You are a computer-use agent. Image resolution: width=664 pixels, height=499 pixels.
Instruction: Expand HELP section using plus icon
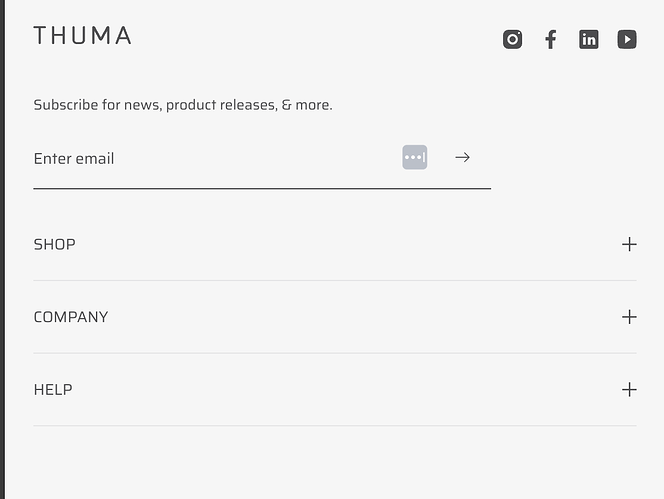click(x=629, y=390)
